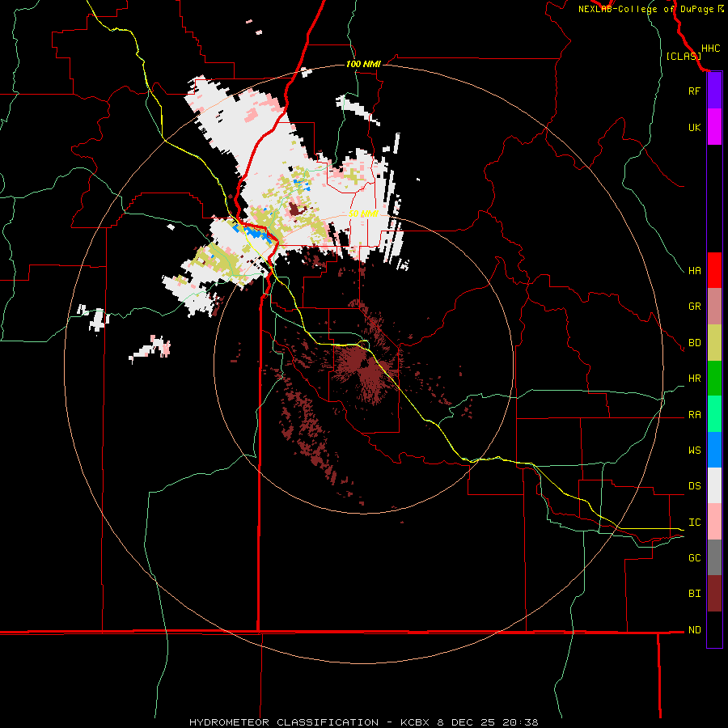Pick the dark green HR swatch
The width and height of the screenshot is (728, 728).
pos(714,379)
